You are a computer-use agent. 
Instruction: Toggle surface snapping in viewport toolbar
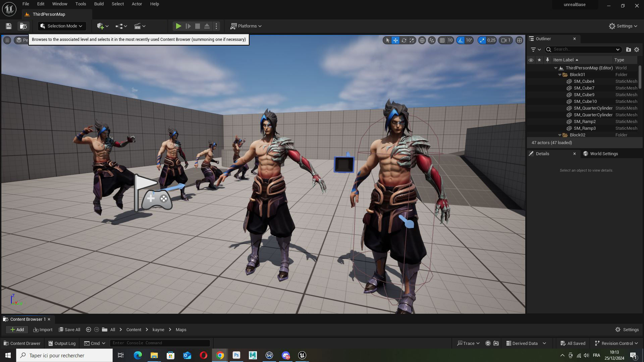(x=432, y=40)
